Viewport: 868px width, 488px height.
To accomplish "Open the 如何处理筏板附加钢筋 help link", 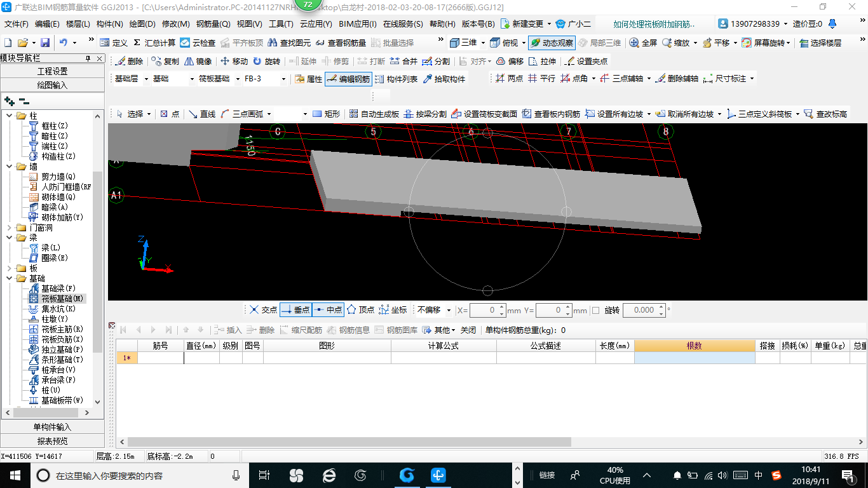I will coord(654,24).
